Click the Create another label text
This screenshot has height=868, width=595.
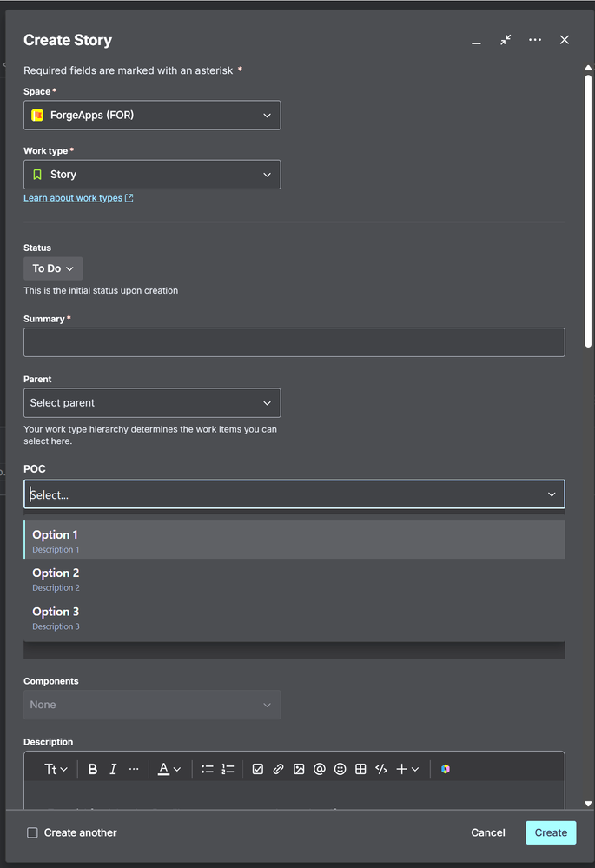[80, 832]
